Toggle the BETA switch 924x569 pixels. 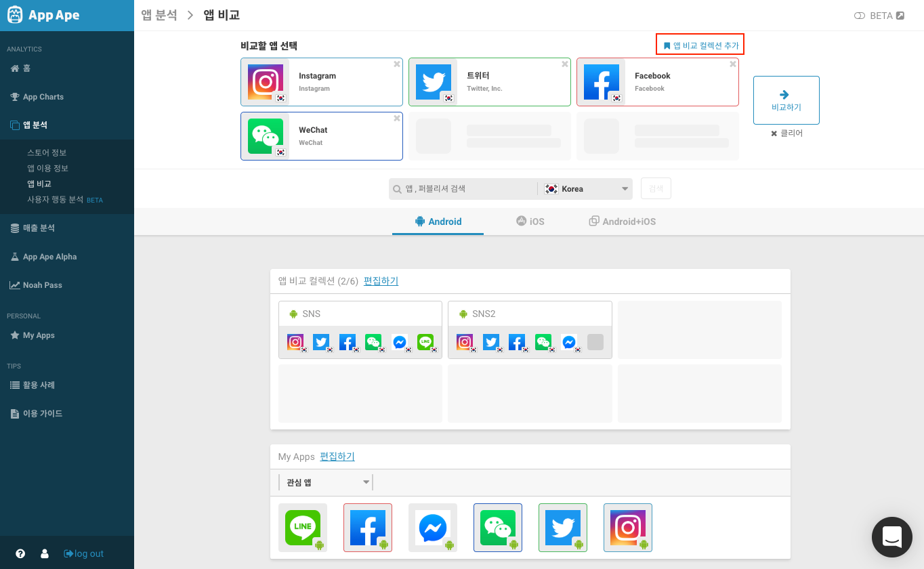point(860,16)
